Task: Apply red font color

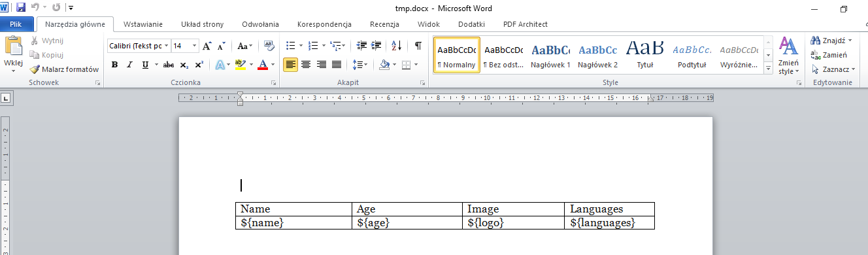Action: click(263, 65)
